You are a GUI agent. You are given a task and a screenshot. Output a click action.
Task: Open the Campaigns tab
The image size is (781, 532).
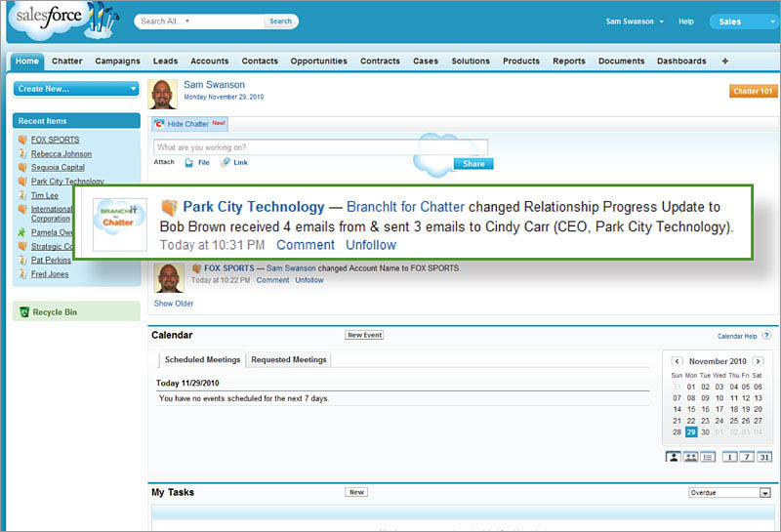117,61
